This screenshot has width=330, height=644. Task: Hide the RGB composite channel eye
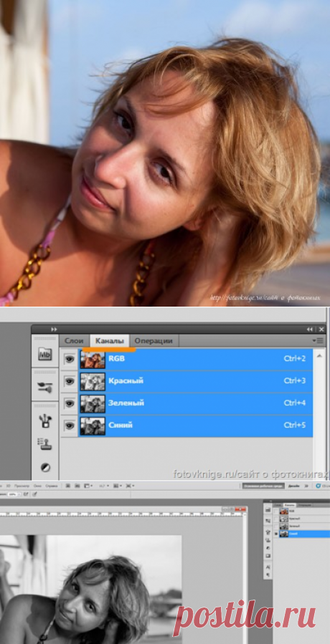click(70, 360)
